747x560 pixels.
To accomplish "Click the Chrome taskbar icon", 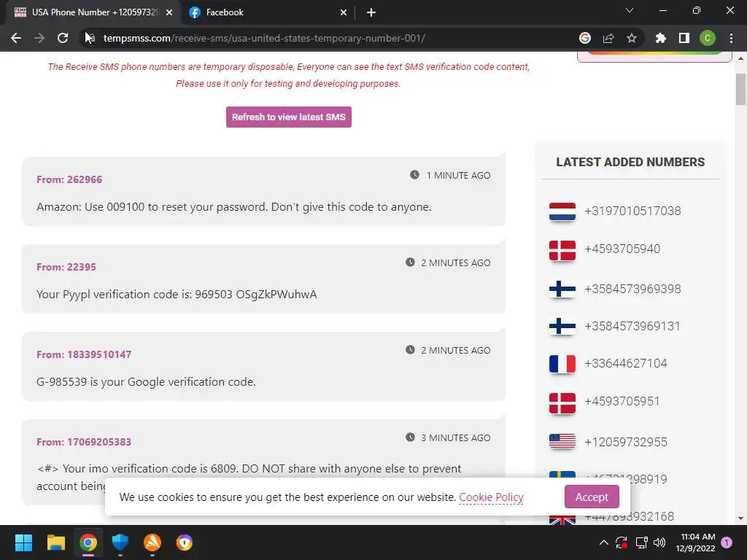I will [x=88, y=542].
